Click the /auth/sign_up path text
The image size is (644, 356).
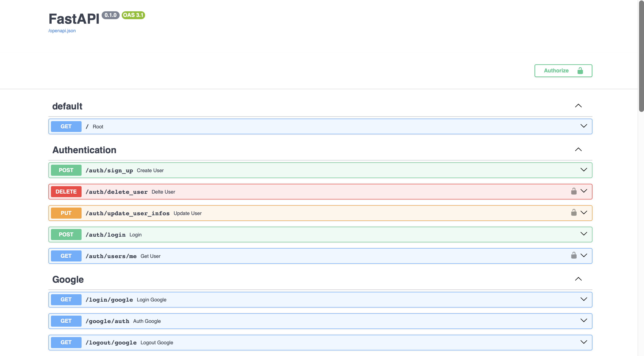coord(109,171)
